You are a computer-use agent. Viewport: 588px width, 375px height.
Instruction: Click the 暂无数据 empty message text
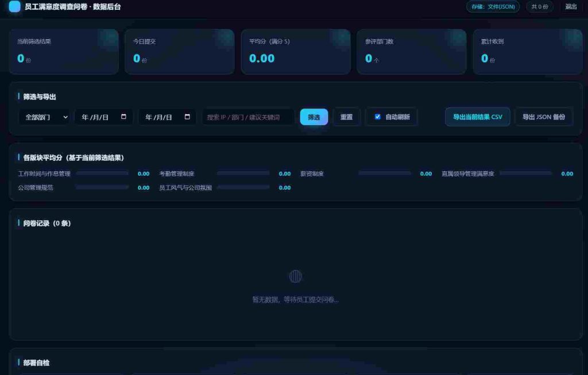coord(296,299)
